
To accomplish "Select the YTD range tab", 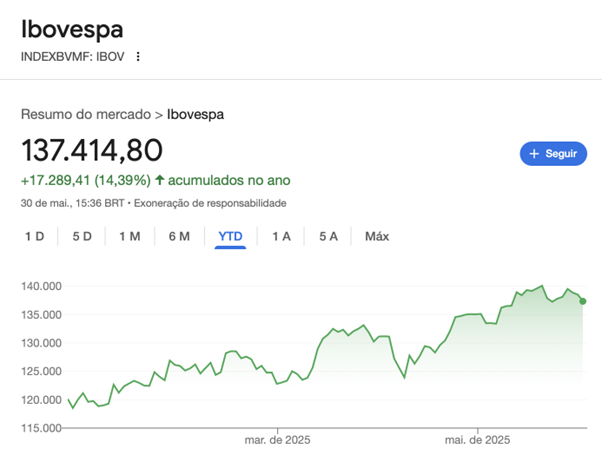I will pos(230,236).
